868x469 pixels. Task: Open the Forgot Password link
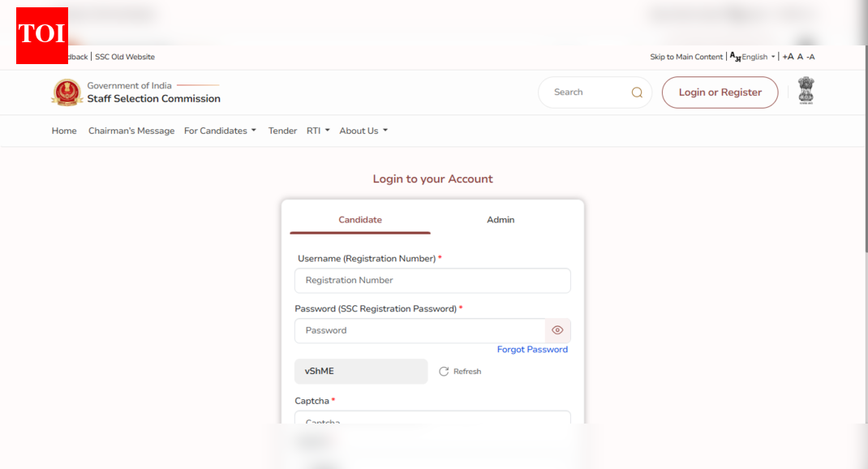click(532, 350)
